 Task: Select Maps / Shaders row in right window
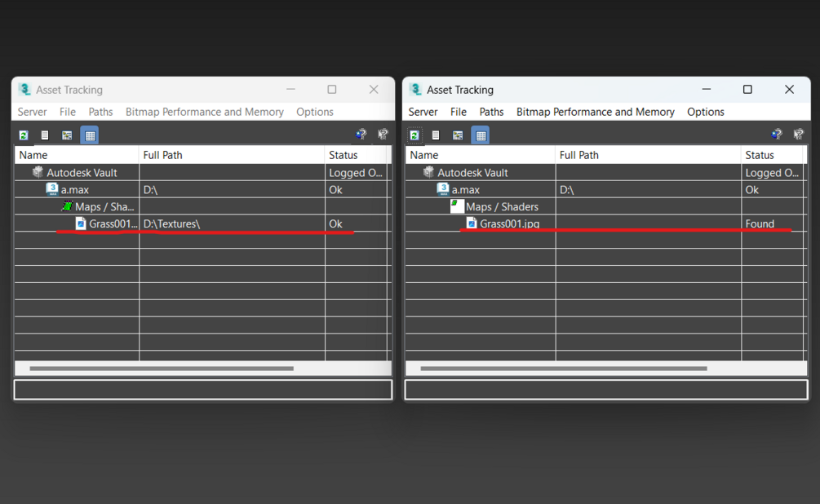tap(605, 206)
